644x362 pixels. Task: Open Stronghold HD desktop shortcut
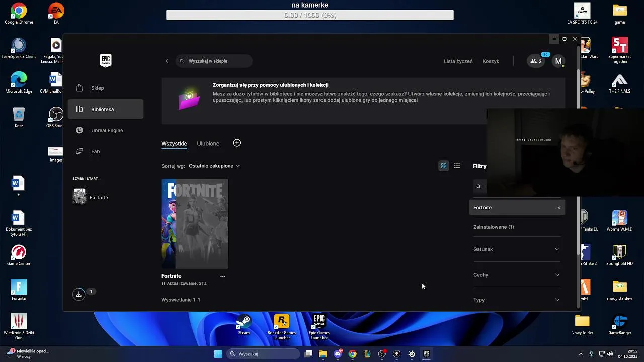620,255
